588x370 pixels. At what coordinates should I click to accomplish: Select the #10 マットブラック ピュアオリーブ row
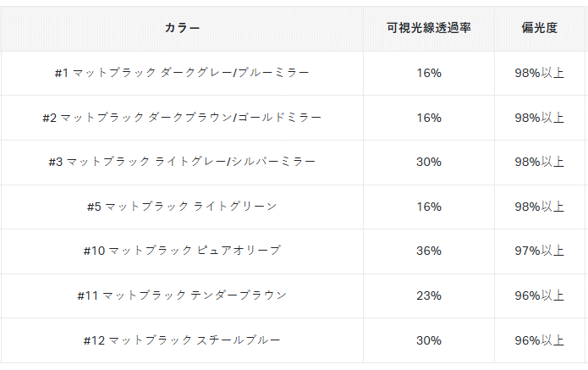coord(294,251)
